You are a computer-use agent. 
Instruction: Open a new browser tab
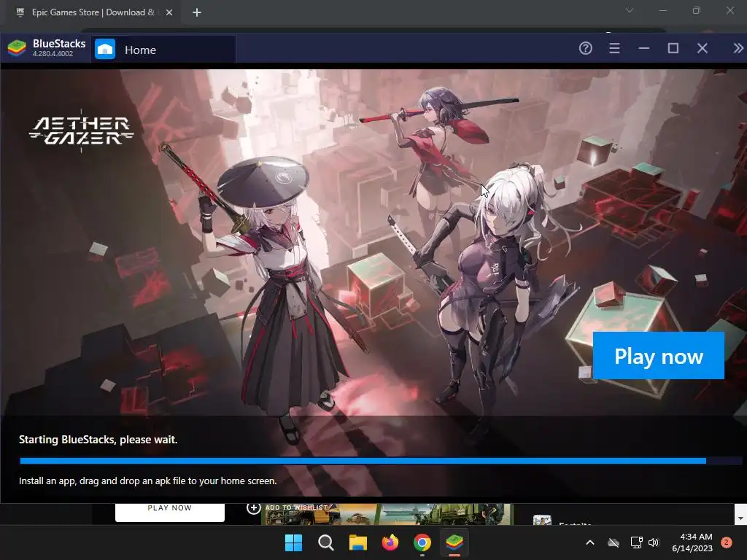(x=197, y=12)
